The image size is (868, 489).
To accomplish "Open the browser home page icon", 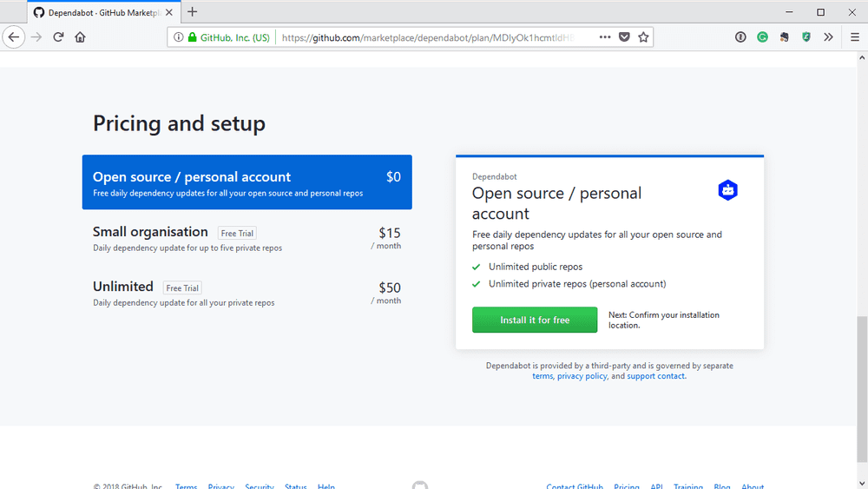I will 80,37.
